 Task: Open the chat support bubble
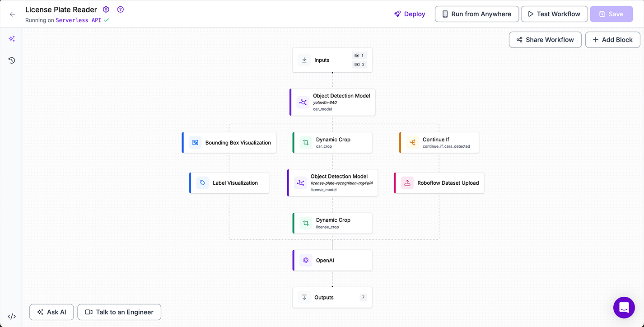coord(624,308)
